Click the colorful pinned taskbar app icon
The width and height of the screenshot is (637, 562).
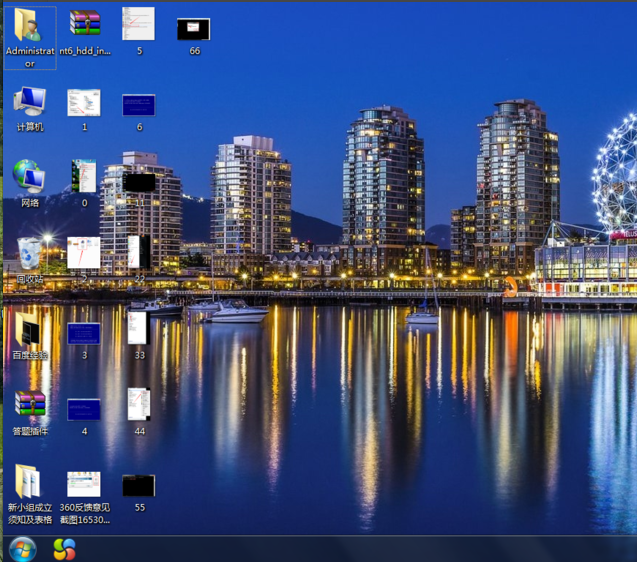(64, 548)
